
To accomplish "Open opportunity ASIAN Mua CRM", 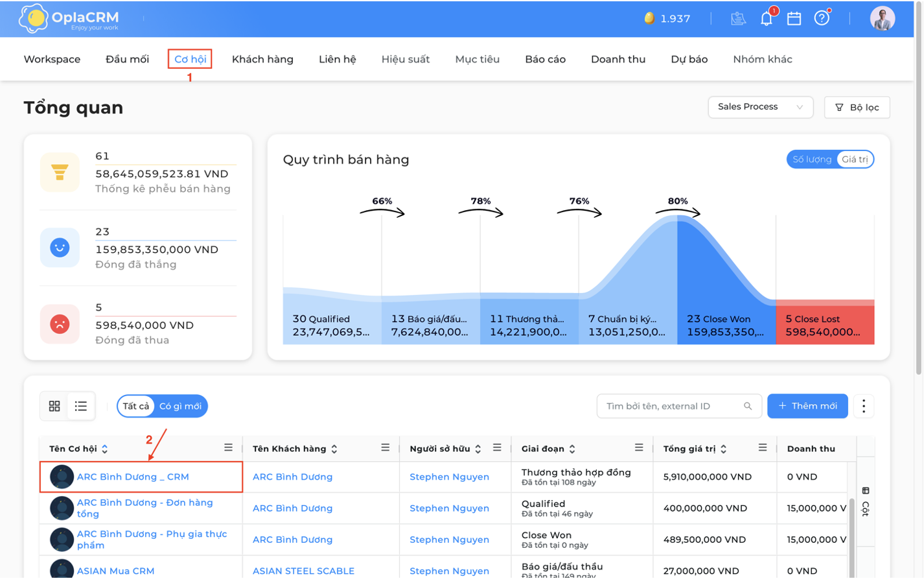I will tap(116, 571).
